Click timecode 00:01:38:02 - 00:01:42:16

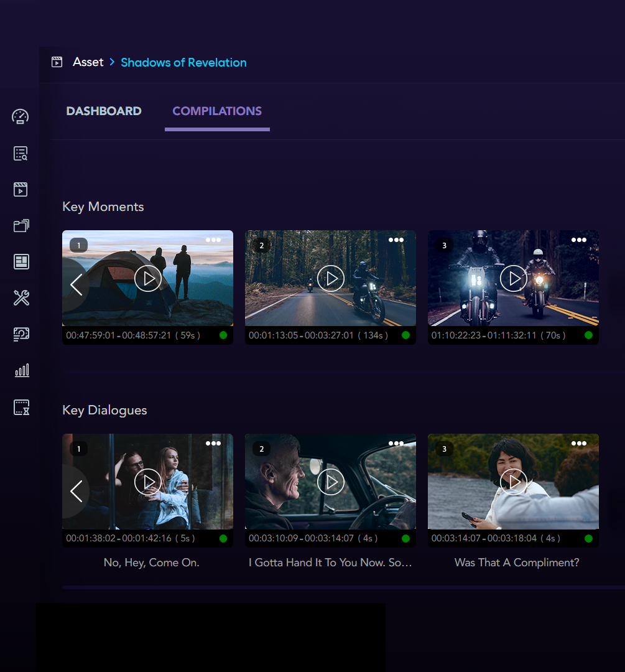pyautogui.click(x=119, y=538)
